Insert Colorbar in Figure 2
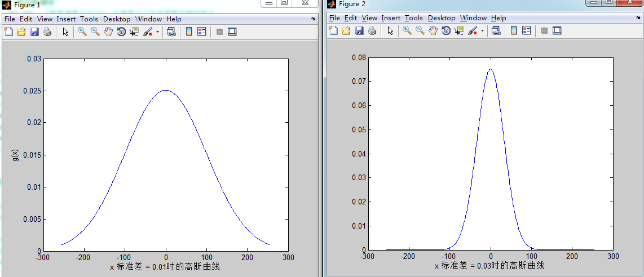This screenshot has width=644, height=277. pos(514,31)
